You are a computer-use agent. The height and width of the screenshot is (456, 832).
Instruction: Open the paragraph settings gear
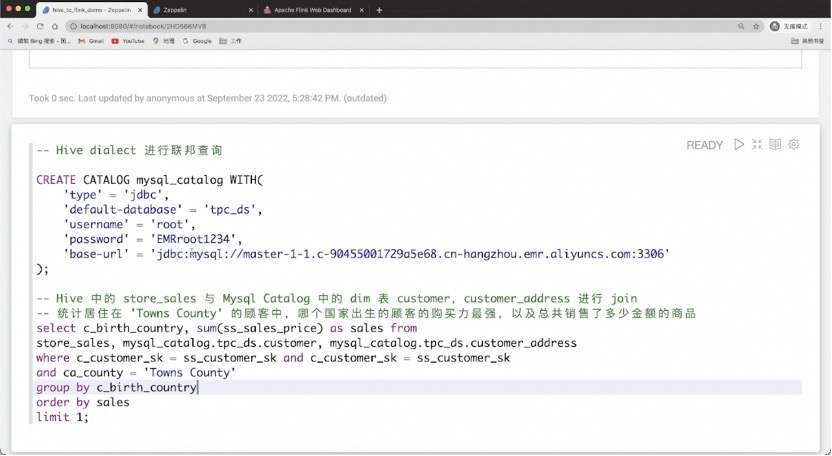[794, 144]
